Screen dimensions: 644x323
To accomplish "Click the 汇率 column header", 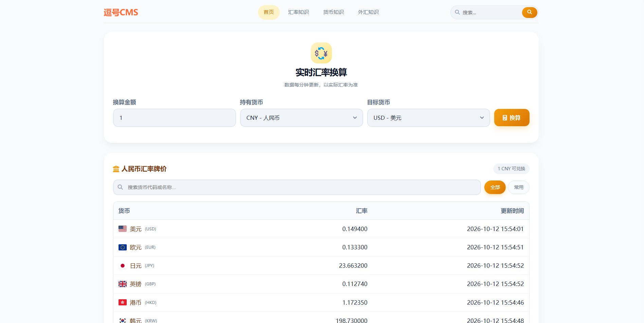I will 362,211.
